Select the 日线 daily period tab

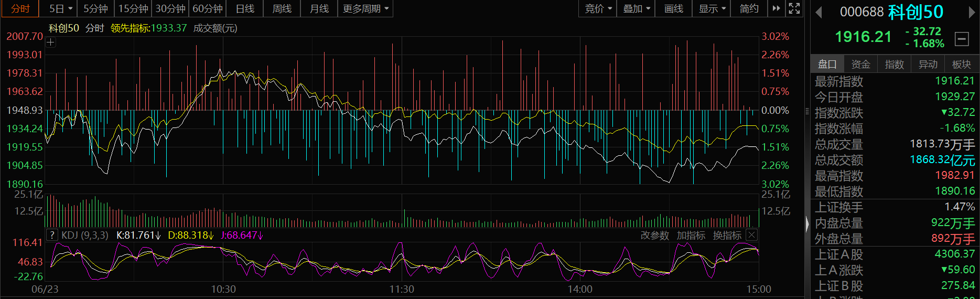pyautogui.click(x=245, y=8)
